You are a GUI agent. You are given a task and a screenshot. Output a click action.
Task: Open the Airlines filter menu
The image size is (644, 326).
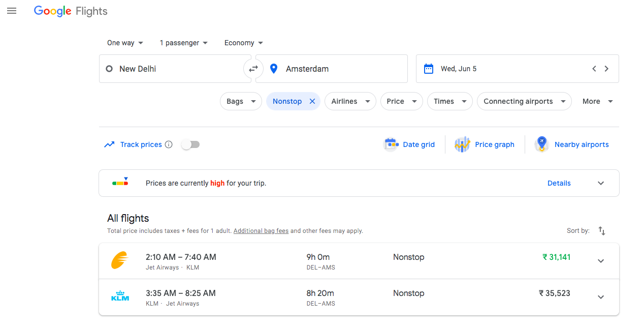(x=350, y=101)
